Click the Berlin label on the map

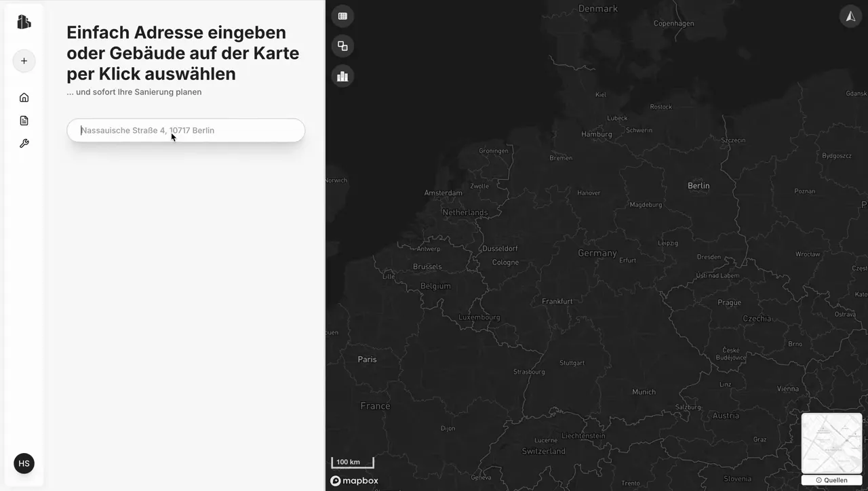(698, 186)
